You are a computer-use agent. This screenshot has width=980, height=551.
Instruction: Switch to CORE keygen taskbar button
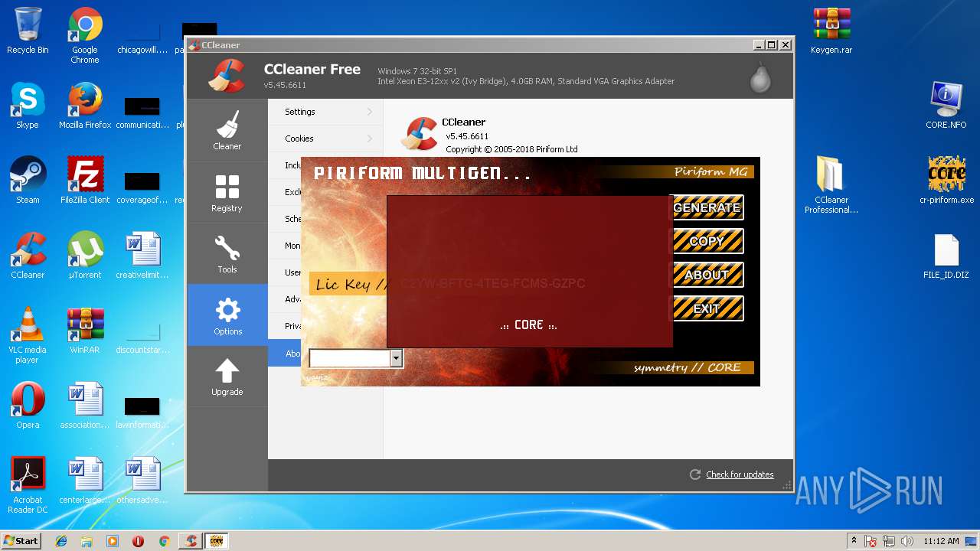point(217,541)
